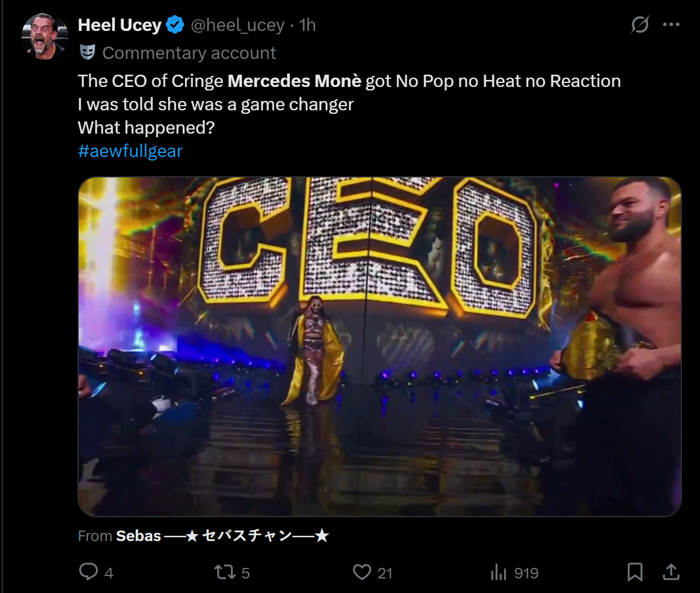Screen dimensions: 700x593
Task: Play the CEO entrance video
Action: coord(380,347)
